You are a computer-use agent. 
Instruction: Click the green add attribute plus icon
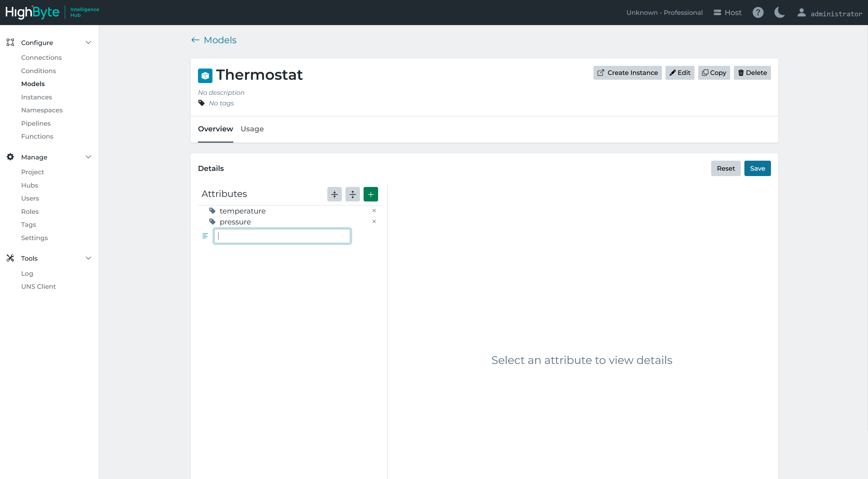click(370, 194)
